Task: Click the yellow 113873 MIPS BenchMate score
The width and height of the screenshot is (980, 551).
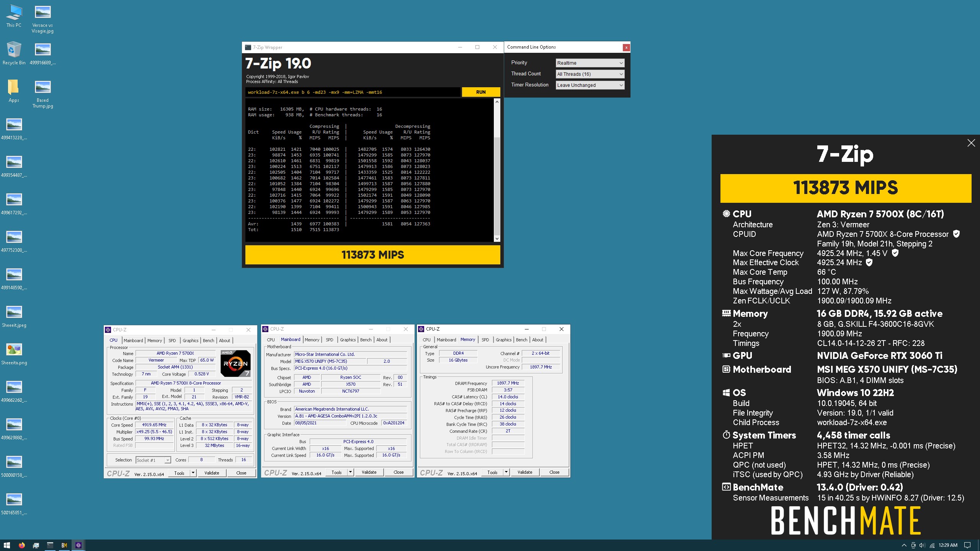Action: click(846, 188)
